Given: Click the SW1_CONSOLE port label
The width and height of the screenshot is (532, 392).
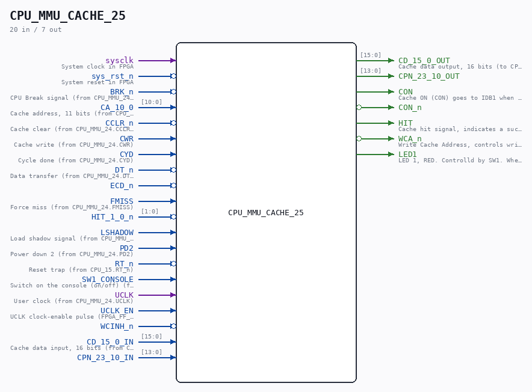Looking at the screenshot, I should pyautogui.click(x=108, y=279).
